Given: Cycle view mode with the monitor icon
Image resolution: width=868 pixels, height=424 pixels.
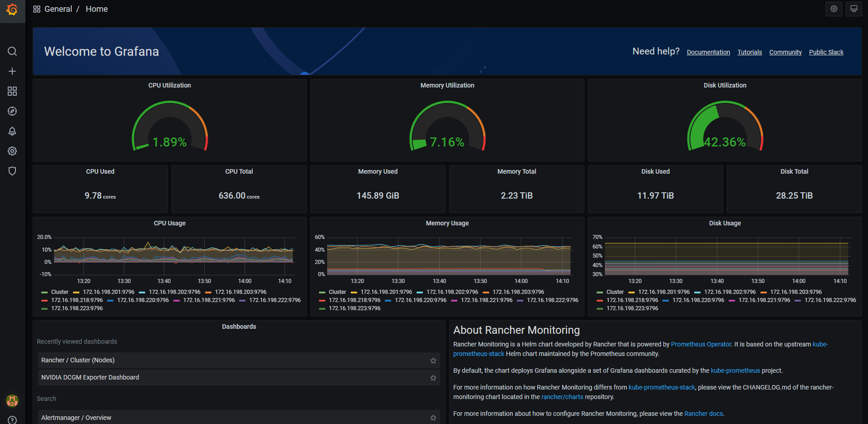Looking at the screenshot, I should click(854, 9).
